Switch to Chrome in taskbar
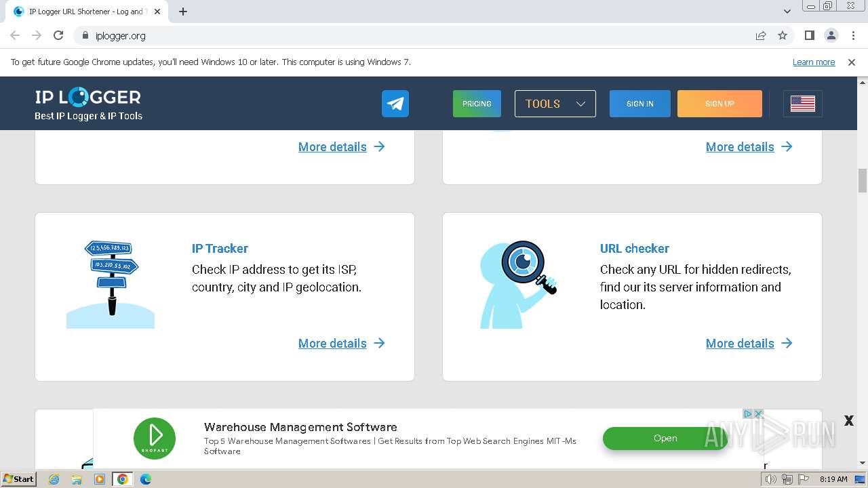The image size is (868, 488). point(123,479)
